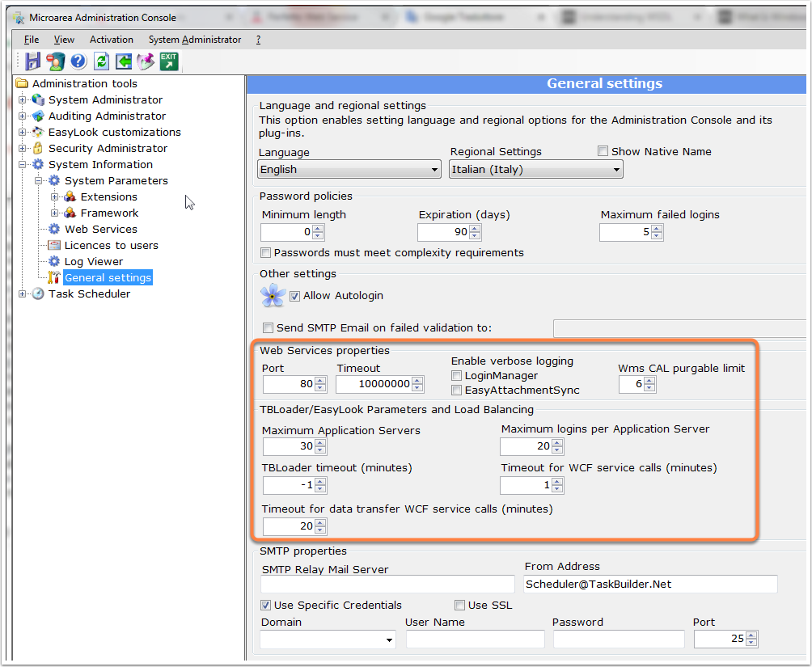Viewport: 812px width, 667px height.
Task: Uncheck Use Specific Credentials
Action: pos(265,604)
